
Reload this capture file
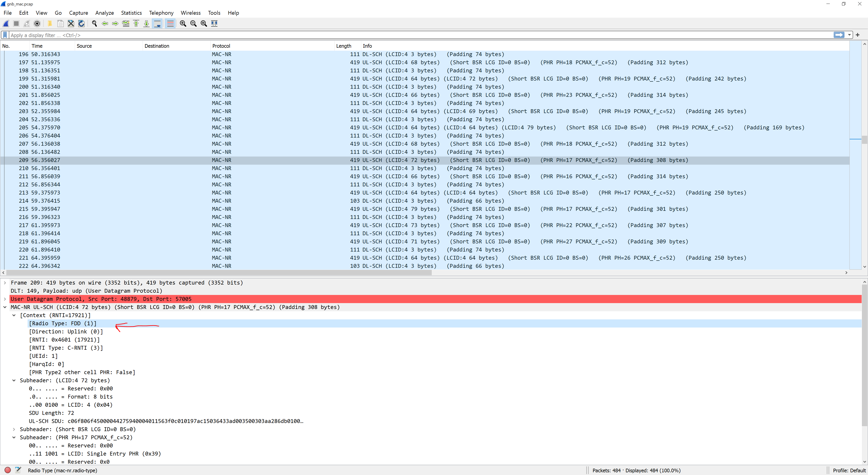point(81,24)
